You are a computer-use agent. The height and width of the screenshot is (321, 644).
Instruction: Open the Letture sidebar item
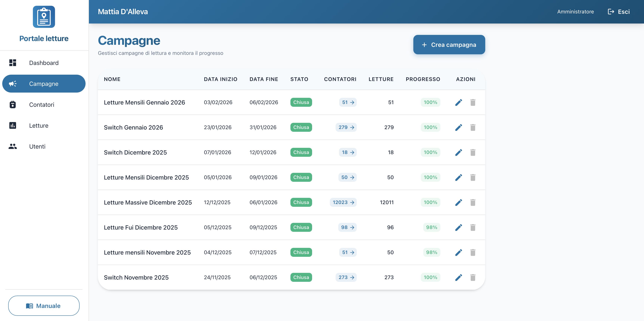click(x=39, y=125)
